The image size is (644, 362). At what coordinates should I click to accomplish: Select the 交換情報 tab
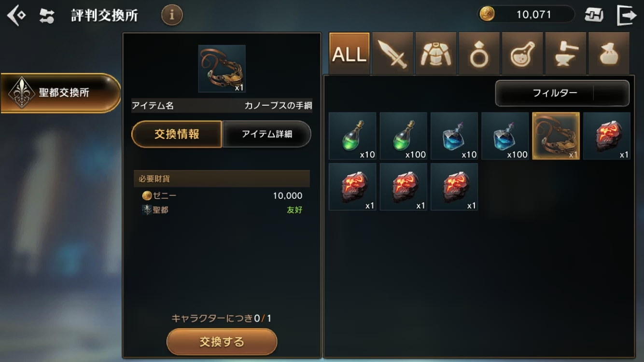(x=177, y=134)
